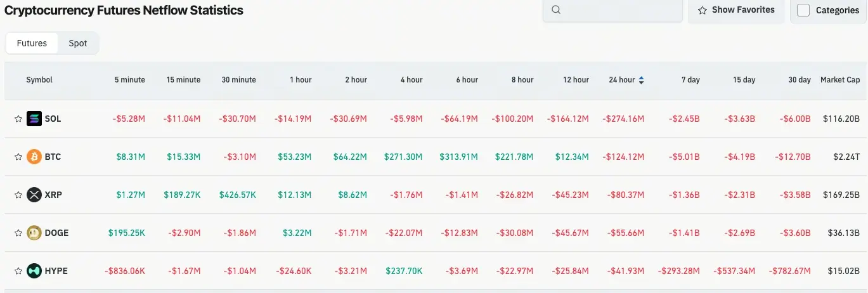
Task: Select XRP 24 hour value -$80.37M
Action: pyautogui.click(x=625, y=195)
